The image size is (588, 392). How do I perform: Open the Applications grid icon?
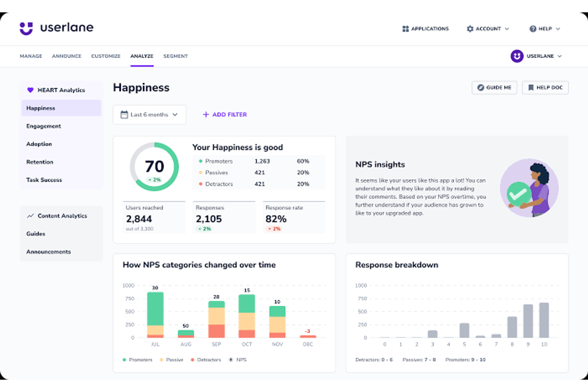(405, 29)
